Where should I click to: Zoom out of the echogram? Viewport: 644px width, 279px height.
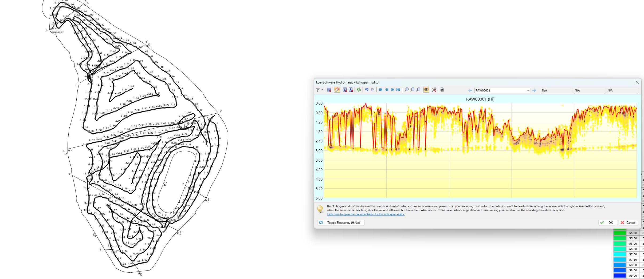point(412,90)
